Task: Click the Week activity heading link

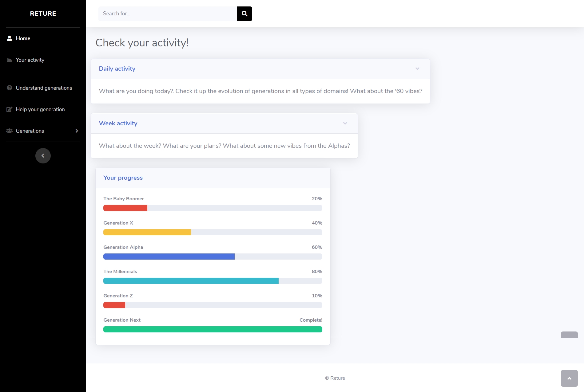Action: (x=118, y=123)
